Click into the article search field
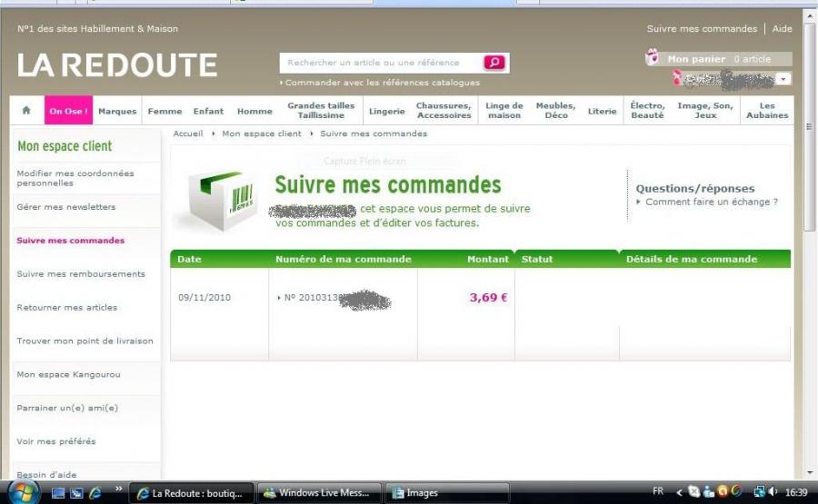Image resolution: width=818 pixels, height=504 pixels. point(380,63)
